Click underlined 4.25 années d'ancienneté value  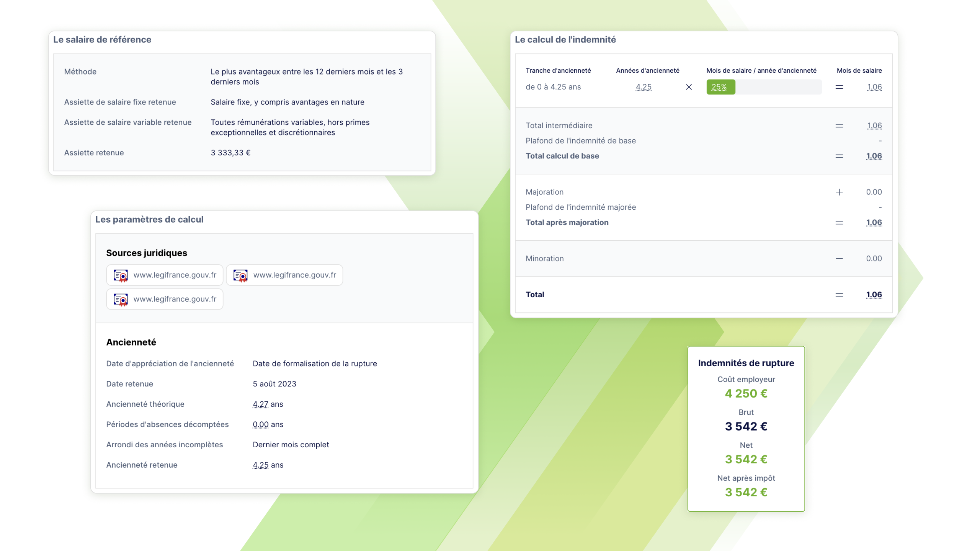(644, 87)
